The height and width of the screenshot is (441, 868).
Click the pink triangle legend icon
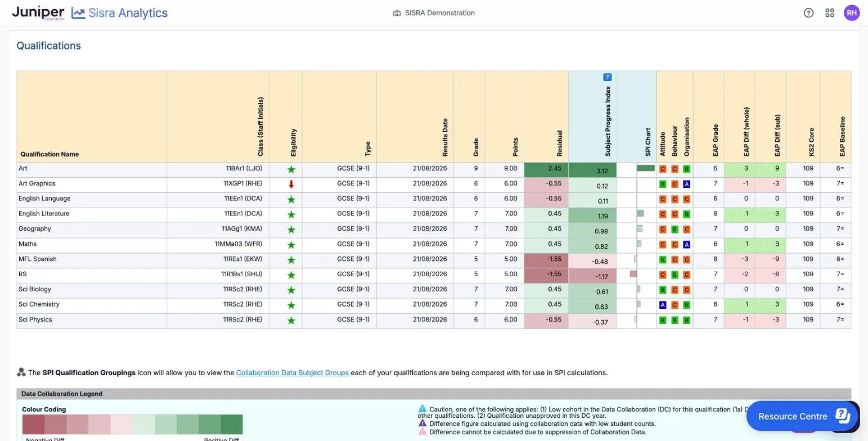[x=422, y=432]
